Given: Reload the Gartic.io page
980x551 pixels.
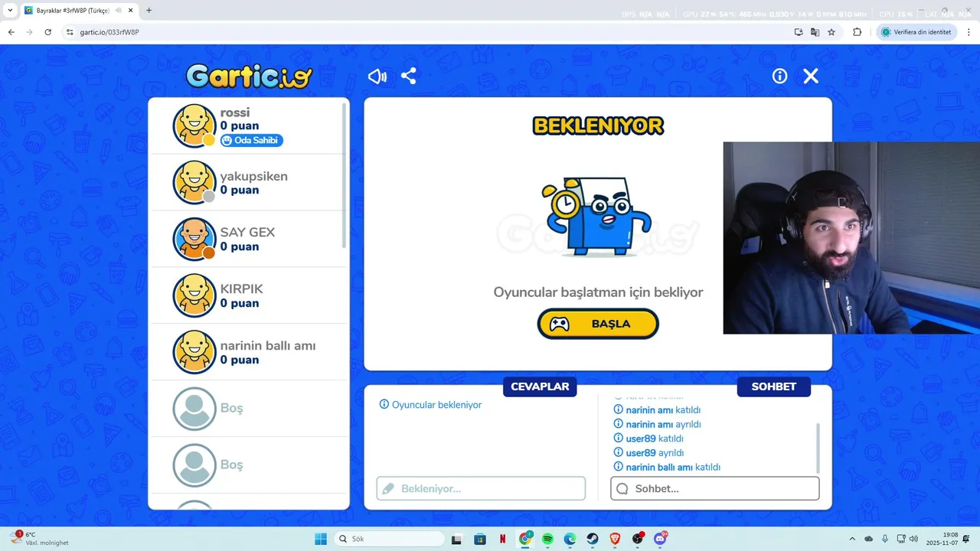Looking at the screenshot, I should click(x=47, y=32).
